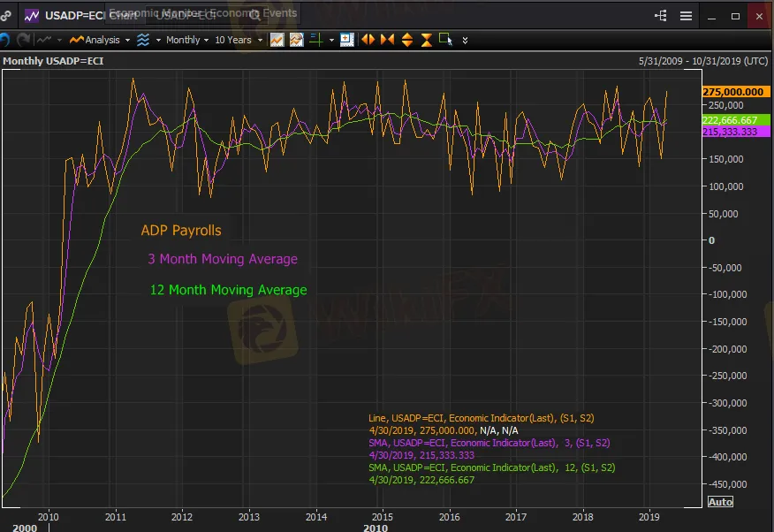Click the orange 275,000.000 price label

732,92
